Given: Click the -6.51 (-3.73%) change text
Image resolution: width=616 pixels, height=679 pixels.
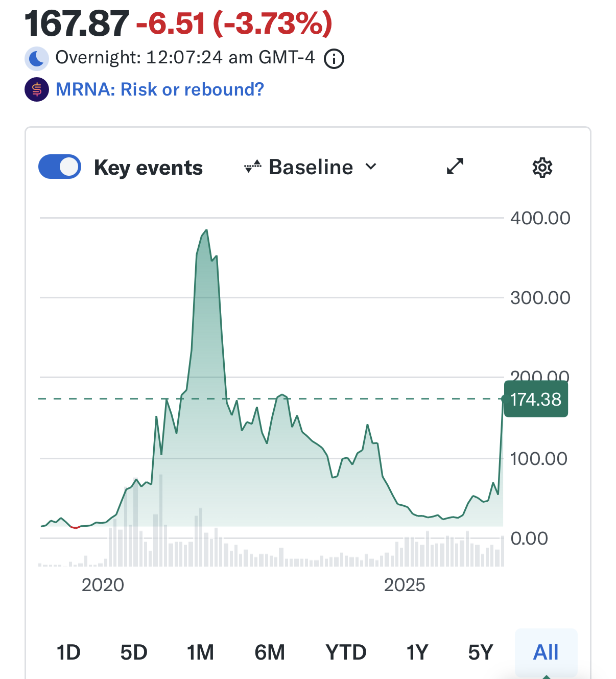Looking at the screenshot, I should click(x=234, y=24).
